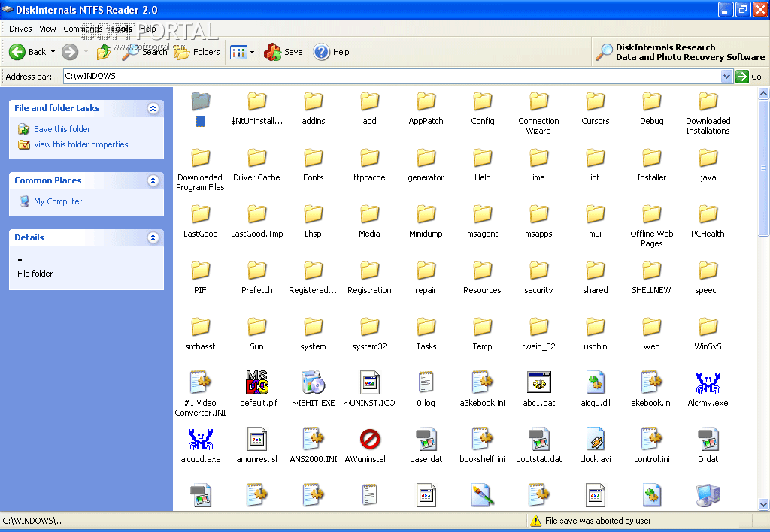
Task: Open DiskInternals Research banner link
Action: coord(680,52)
